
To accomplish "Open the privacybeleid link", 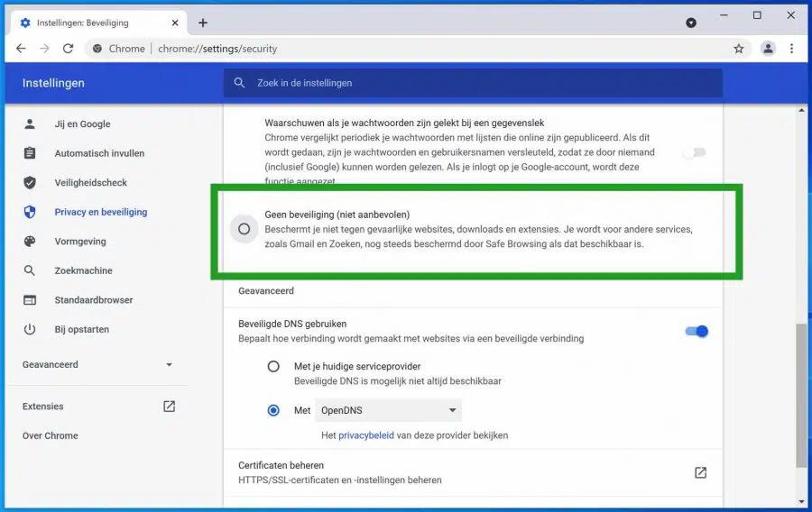I will pos(366,435).
